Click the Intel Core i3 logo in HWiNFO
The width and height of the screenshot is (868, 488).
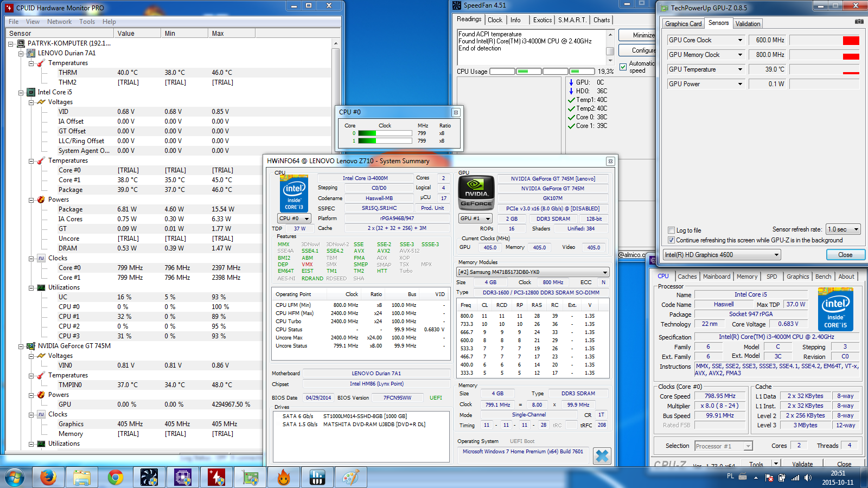[293, 194]
